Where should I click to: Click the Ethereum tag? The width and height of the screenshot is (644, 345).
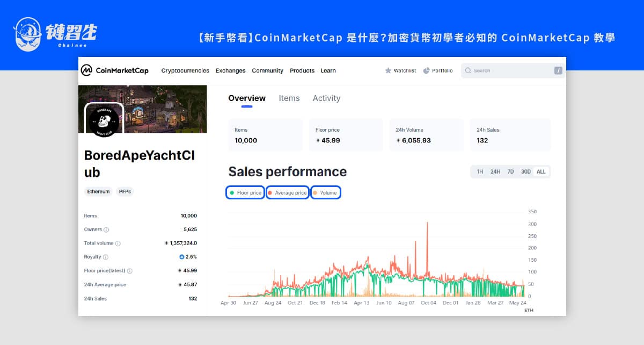point(98,191)
